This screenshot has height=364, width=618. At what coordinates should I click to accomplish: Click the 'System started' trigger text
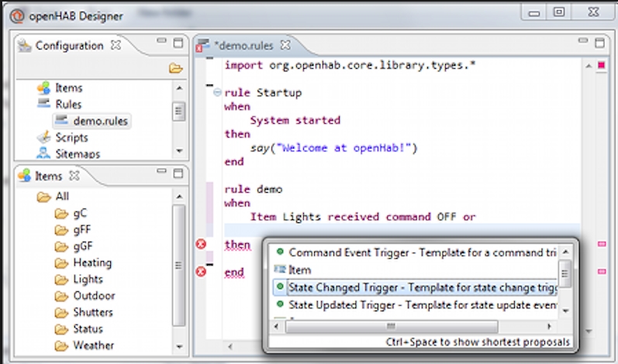click(295, 120)
